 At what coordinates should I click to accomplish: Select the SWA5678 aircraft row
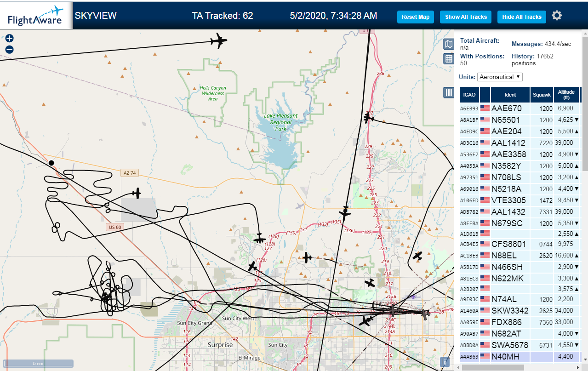click(x=519, y=345)
